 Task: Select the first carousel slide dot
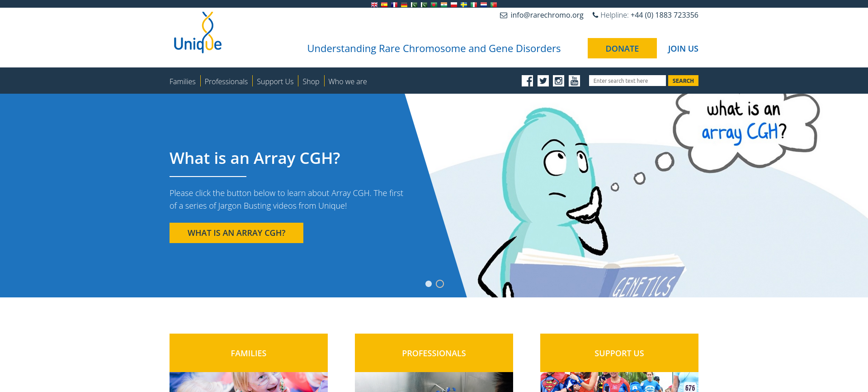429,284
